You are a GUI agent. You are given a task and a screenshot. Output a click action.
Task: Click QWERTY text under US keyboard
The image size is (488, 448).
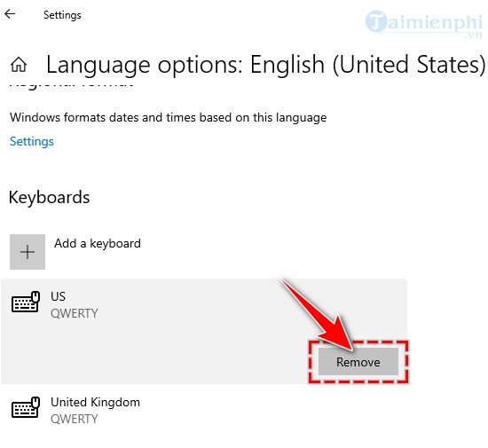[75, 313]
